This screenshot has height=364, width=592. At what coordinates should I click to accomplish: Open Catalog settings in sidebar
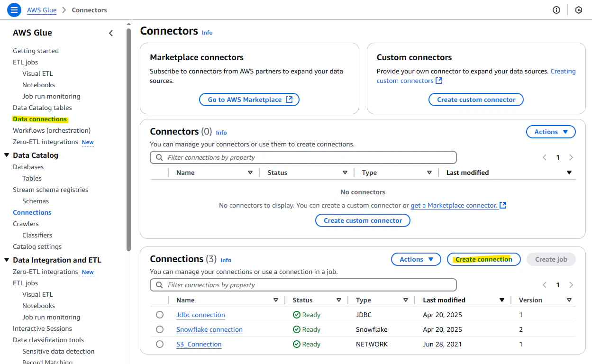[37, 246]
